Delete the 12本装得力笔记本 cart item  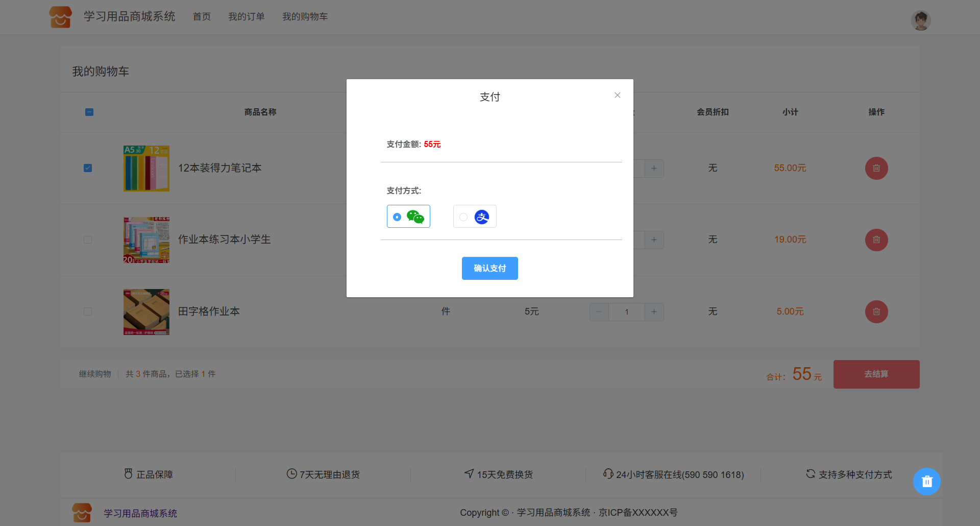tap(876, 168)
